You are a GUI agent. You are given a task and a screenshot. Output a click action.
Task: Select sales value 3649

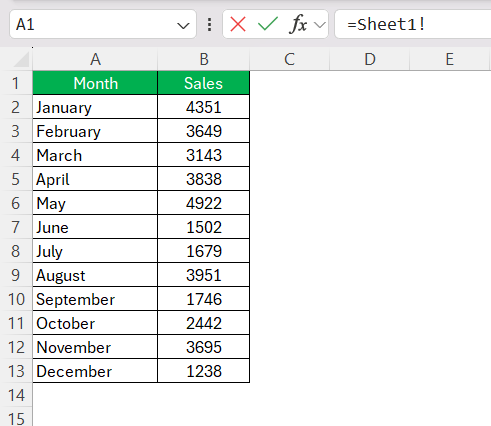pyautogui.click(x=204, y=131)
